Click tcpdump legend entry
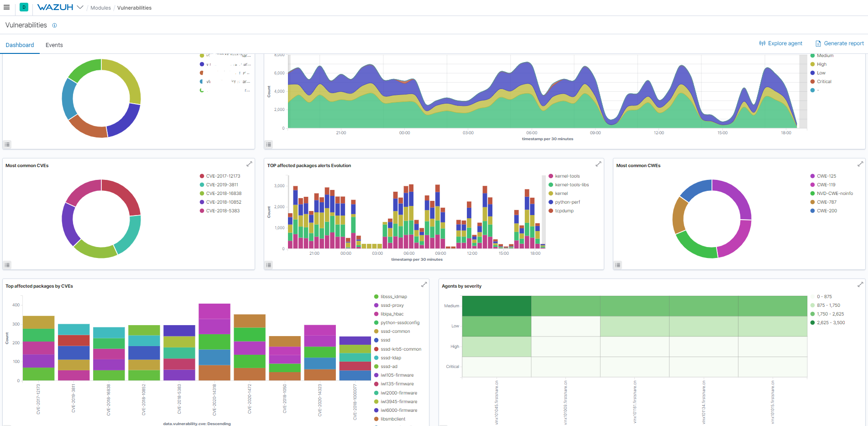Image resolution: width=868 pixels, height=426 pixels. 561,211
